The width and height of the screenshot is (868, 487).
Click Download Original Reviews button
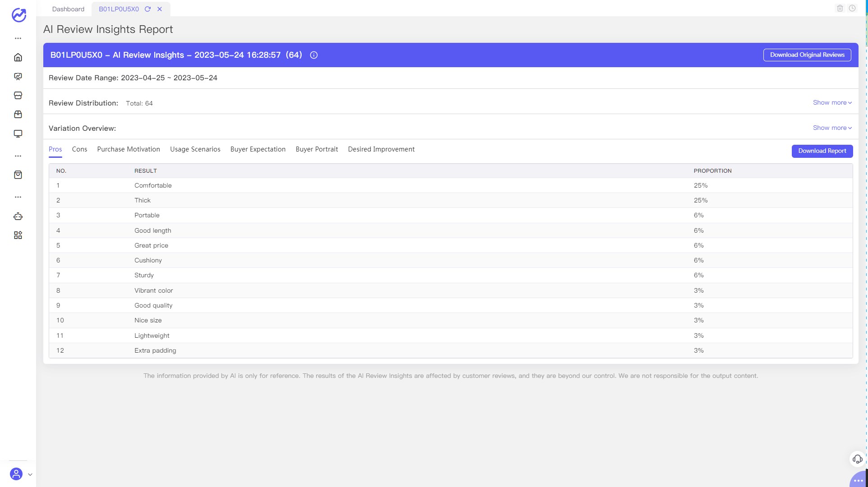(807, 55)
